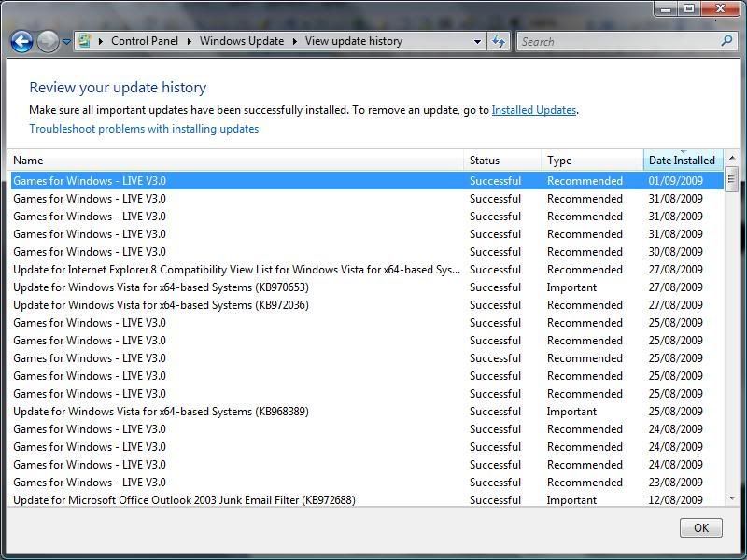747x560 pixels.
Task: Click the View update history breadcrumb
Action: (354, 41)
